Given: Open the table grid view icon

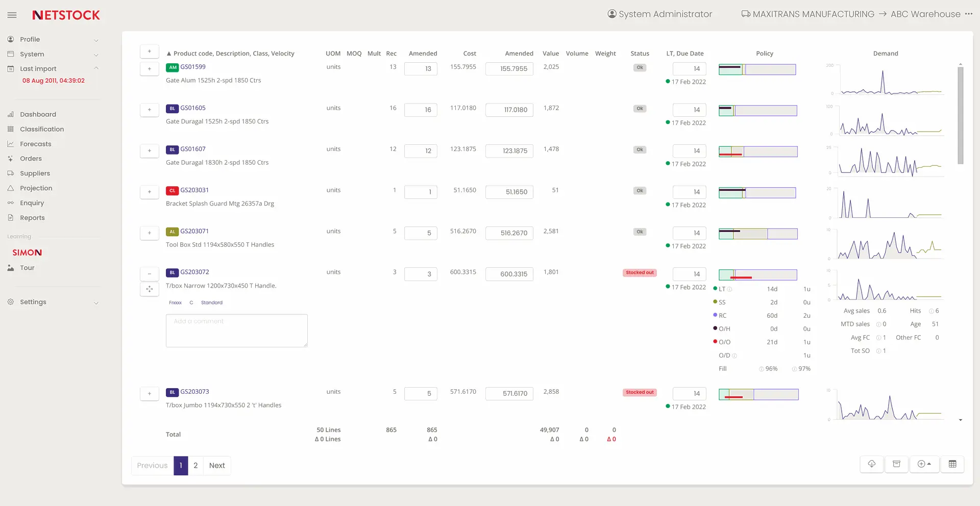Looking at the screenshot, I should (952, 464).
